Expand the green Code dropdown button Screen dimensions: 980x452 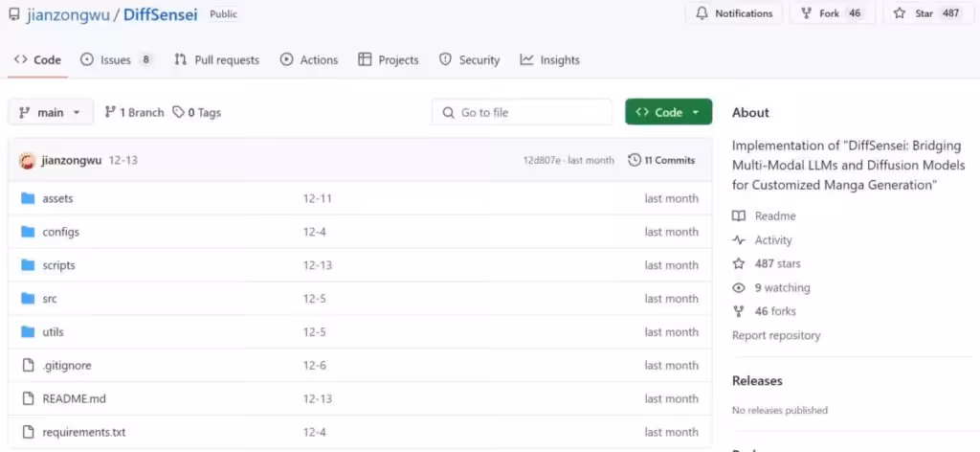point(668,112)
